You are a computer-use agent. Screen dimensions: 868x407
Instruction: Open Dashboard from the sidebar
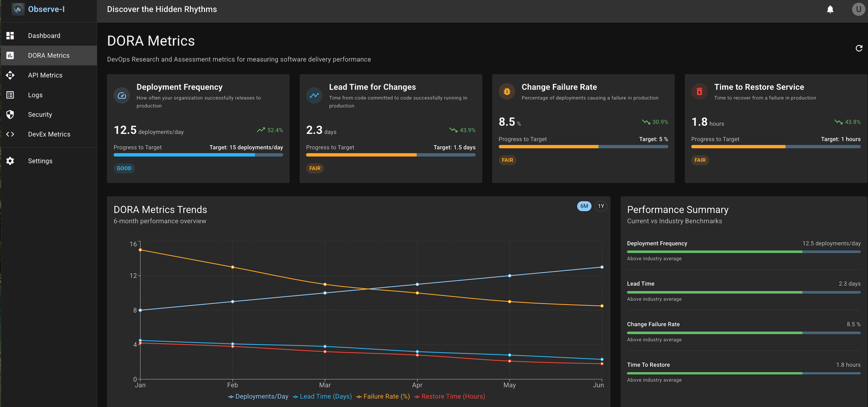click(48, 36)
